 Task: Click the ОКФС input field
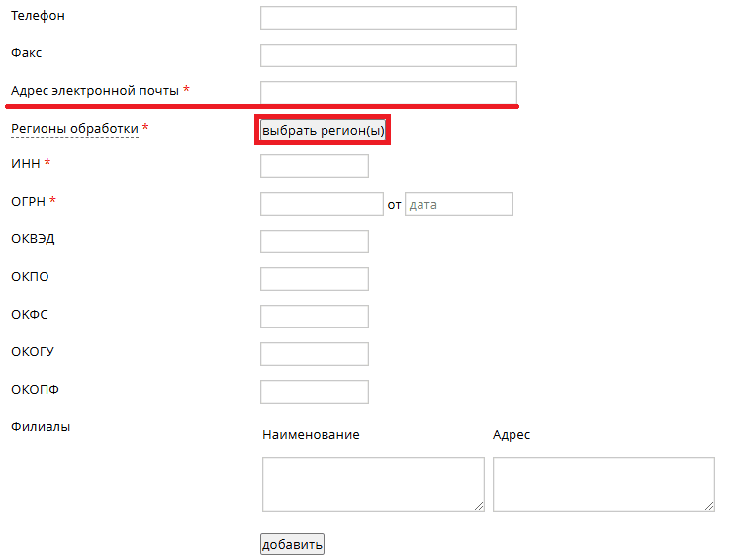[x=314, y=317]
